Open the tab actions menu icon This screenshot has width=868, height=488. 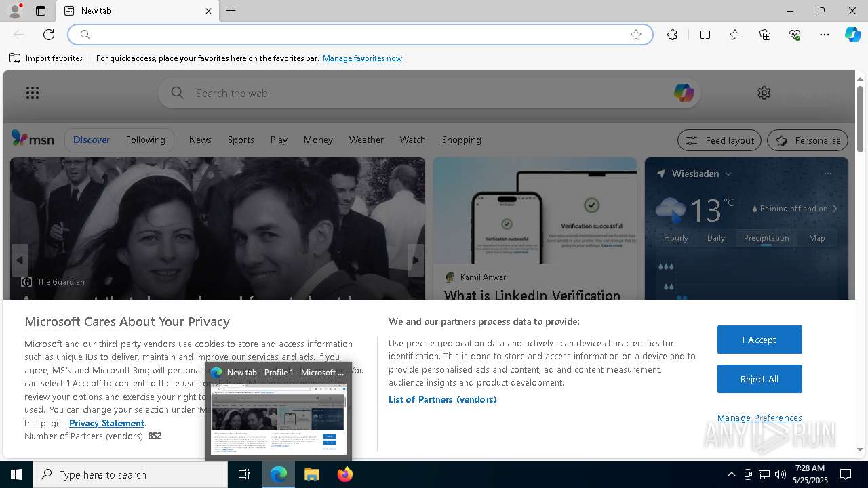[41, 11]
